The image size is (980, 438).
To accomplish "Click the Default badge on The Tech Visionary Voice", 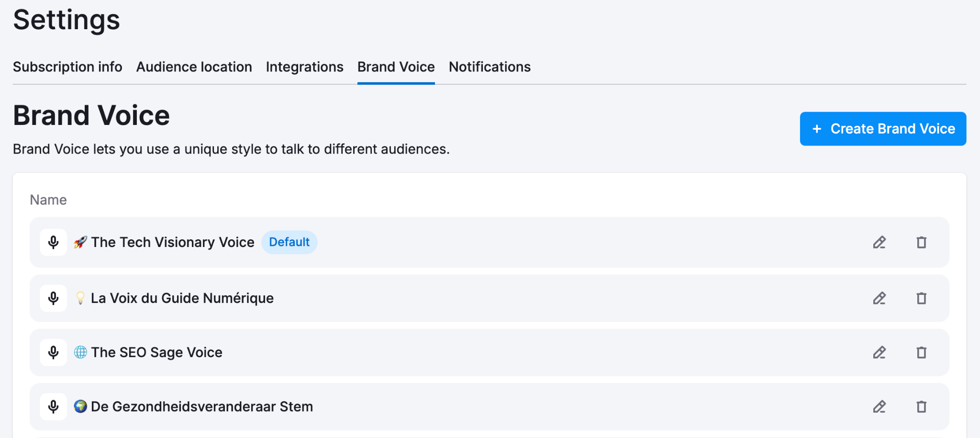I will coord(289,242).
